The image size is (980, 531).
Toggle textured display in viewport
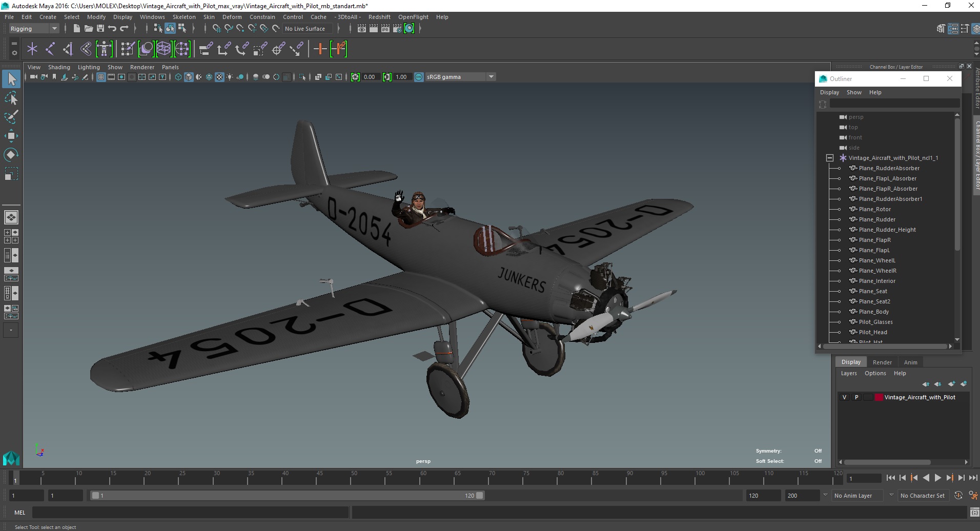tap(219, 77)
